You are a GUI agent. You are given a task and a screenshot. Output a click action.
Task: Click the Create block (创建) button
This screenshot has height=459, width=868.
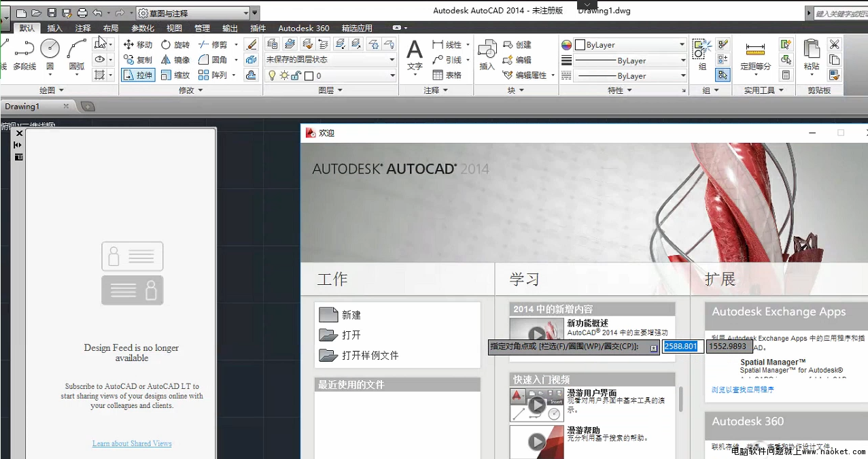[x=517, y=44]
